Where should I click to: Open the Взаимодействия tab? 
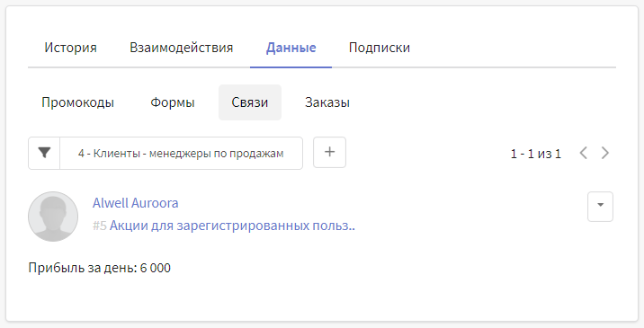click(181, 48)
